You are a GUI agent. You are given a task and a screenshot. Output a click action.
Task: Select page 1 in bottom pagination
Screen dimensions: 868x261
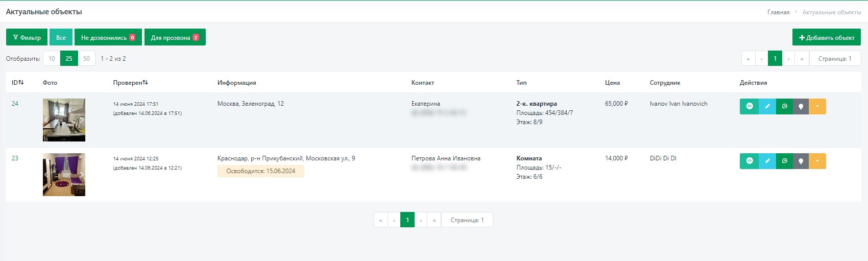coord(407,220)
